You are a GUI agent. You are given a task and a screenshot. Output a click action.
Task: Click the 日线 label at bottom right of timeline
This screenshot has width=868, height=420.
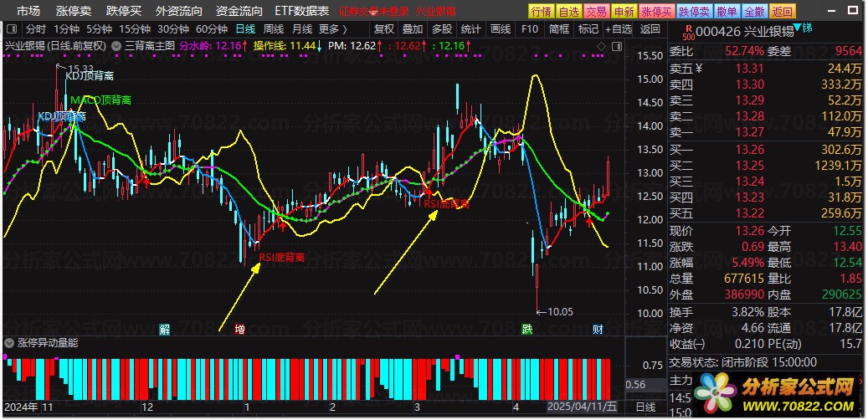click(x=645, y=407)
